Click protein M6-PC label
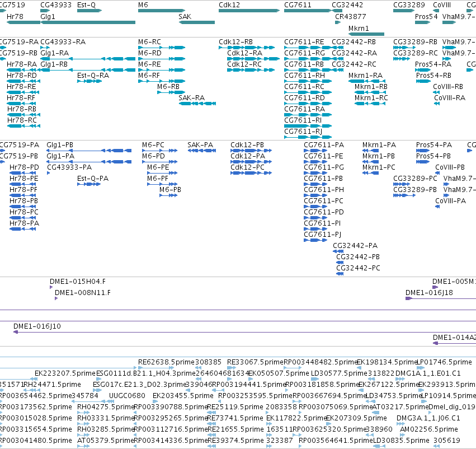476x449 pixels. pyautogui.click(x=153, y=144)
